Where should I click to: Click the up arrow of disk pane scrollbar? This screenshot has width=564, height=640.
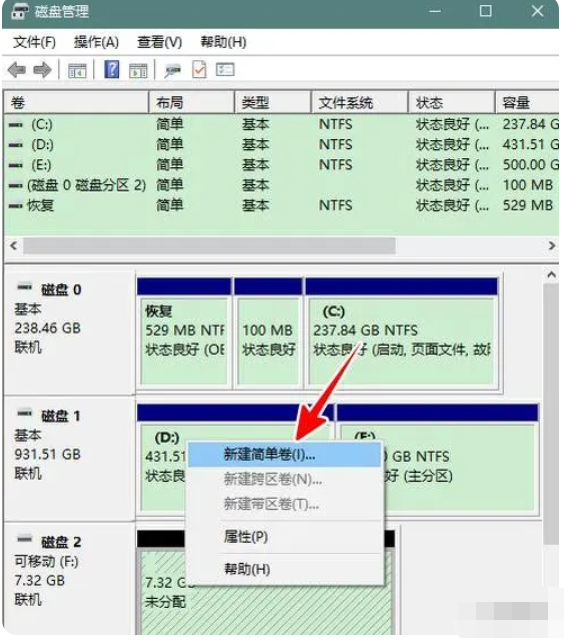(x=551, y=275)
